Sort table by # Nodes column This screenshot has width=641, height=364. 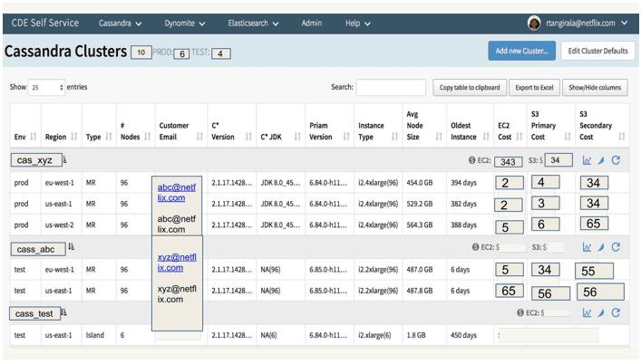pyautogui.click(x=148, y=137)
